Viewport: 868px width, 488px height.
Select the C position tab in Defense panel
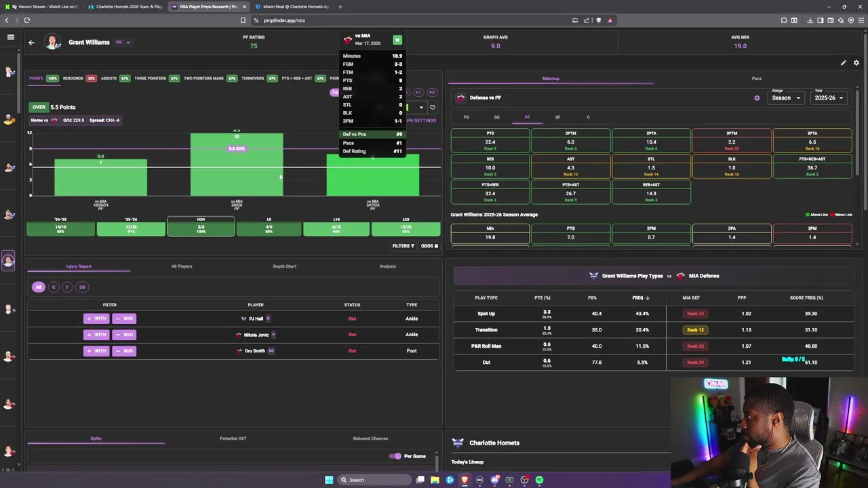[x=588, y=117]
